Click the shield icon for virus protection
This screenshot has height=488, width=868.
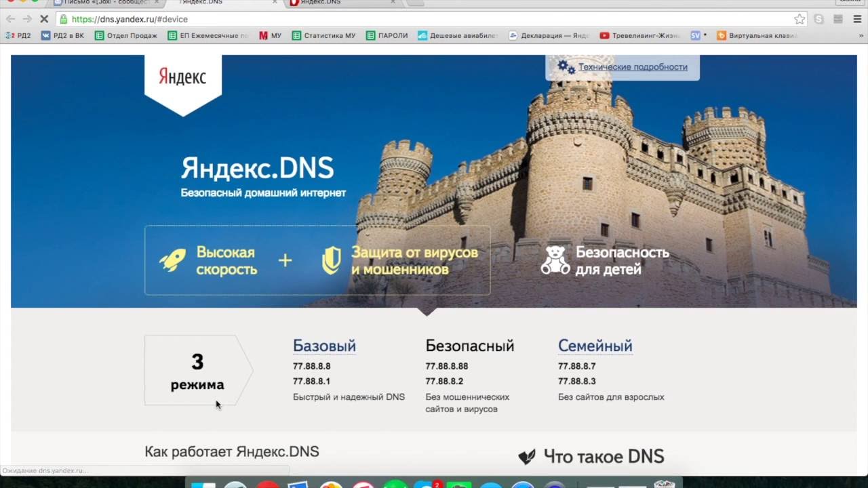tap(331, 260)
